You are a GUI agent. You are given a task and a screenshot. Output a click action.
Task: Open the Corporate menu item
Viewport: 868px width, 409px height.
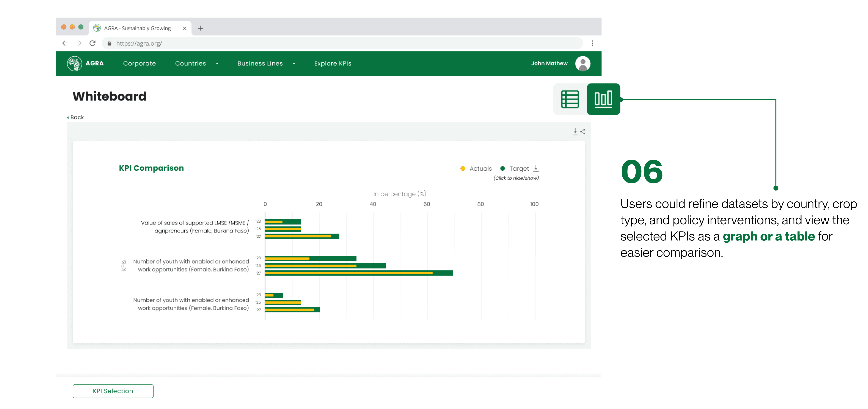(x=139, y=63)
